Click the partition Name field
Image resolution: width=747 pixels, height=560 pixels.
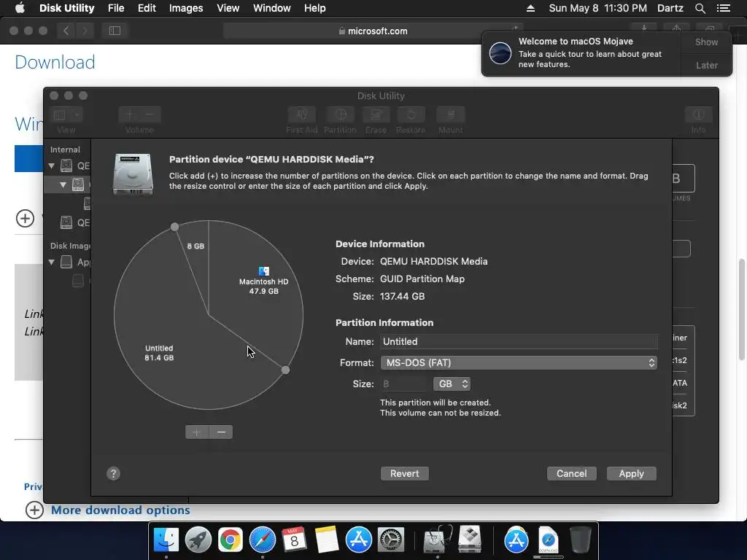[x=519, y=341]
